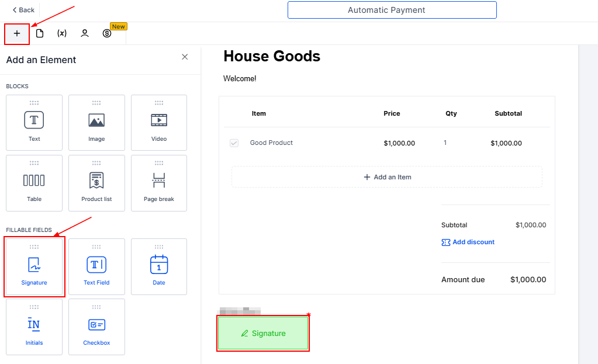
Task: Select the Image block element
Action: (96, 123)
